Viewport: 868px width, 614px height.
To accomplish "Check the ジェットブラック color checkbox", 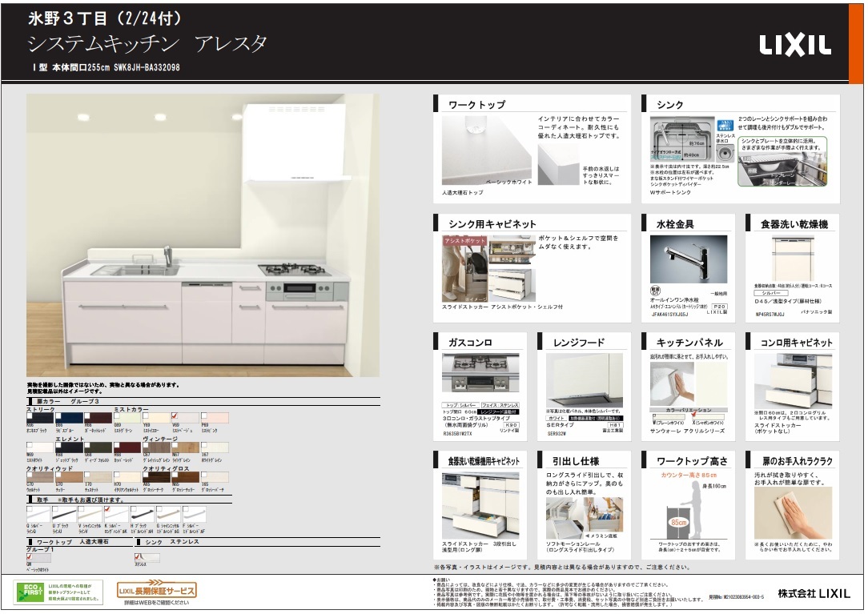I will click(58, 445).
